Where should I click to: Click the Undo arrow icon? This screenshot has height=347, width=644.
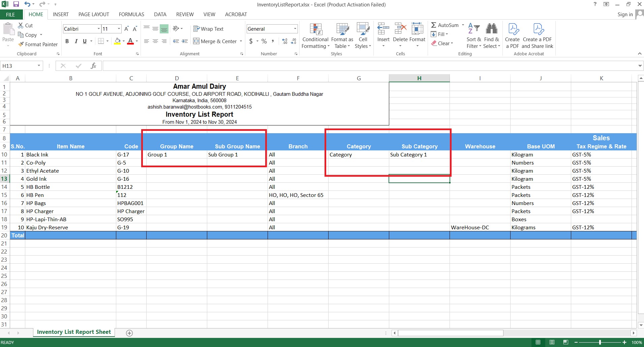[27, 4]
